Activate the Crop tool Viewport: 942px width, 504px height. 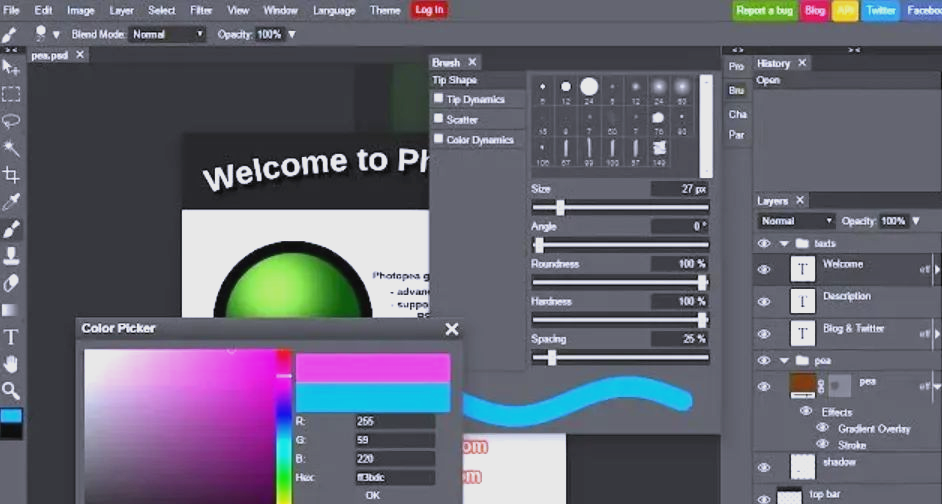click(11, 175)
